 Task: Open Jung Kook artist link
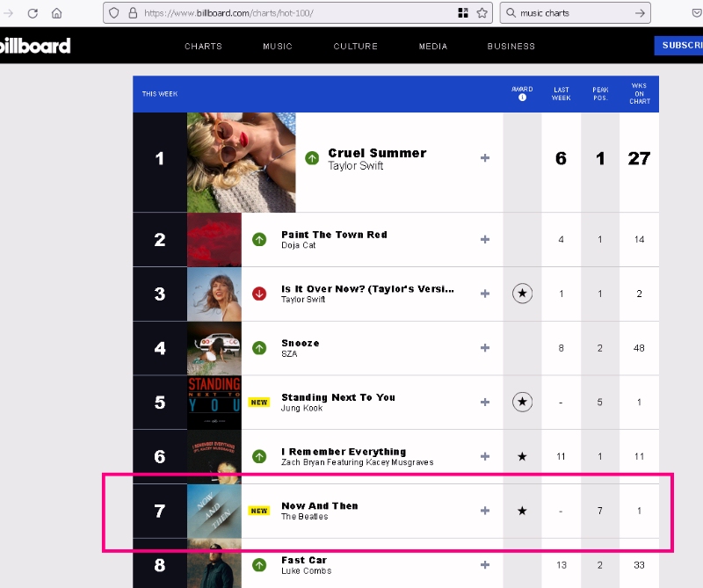point(301,408)
